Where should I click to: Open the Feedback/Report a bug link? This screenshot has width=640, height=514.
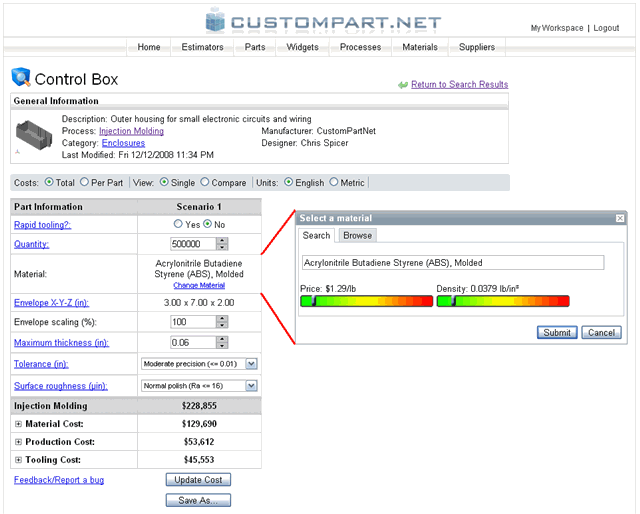click(59, 480)
